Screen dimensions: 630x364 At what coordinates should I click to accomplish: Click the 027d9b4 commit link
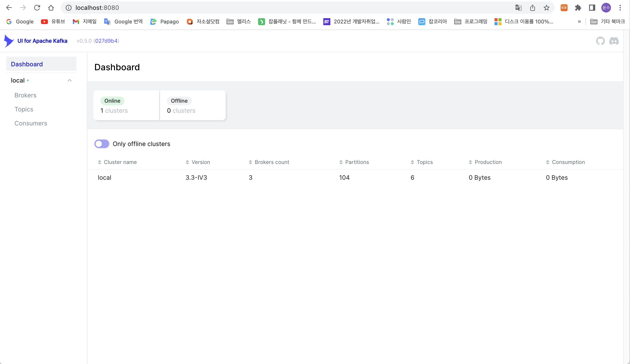coord(106,41)
